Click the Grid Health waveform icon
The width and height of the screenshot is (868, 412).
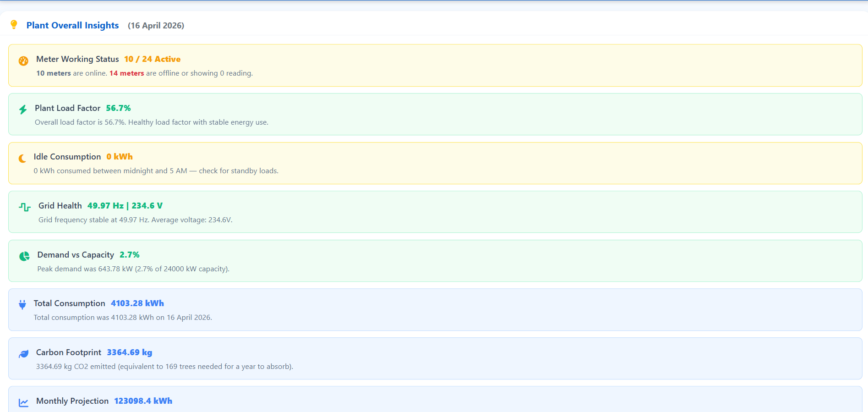click(x=25, y=207)
